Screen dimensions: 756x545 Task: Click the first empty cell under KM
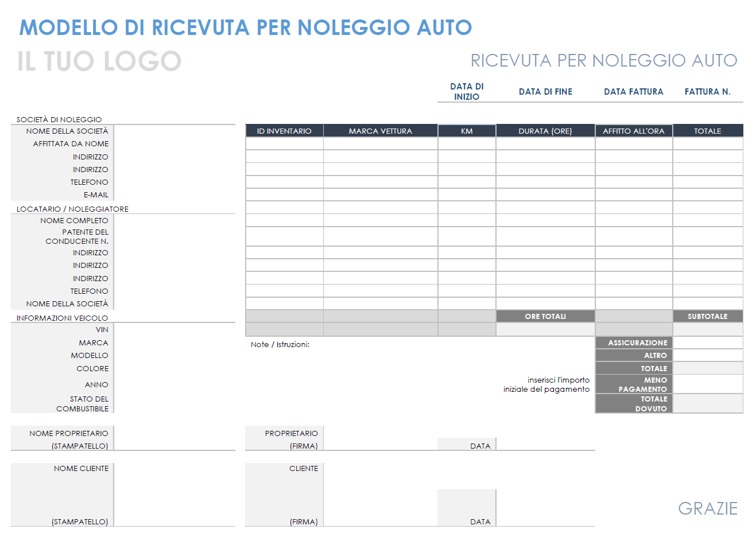(x=467, y=143)
